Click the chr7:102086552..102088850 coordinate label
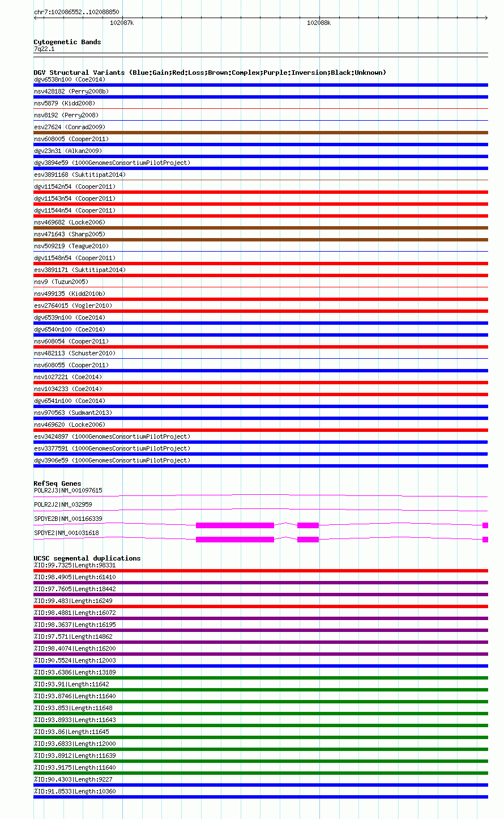This screenshot has height=819, width=504. click(76, 12)
